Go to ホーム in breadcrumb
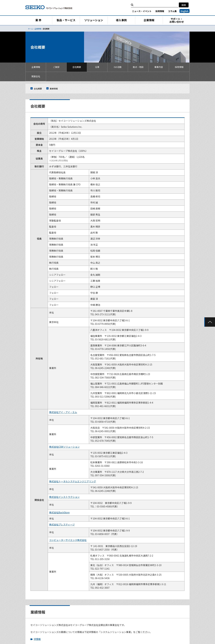215x644 pixels. click(x=30, y=29)
